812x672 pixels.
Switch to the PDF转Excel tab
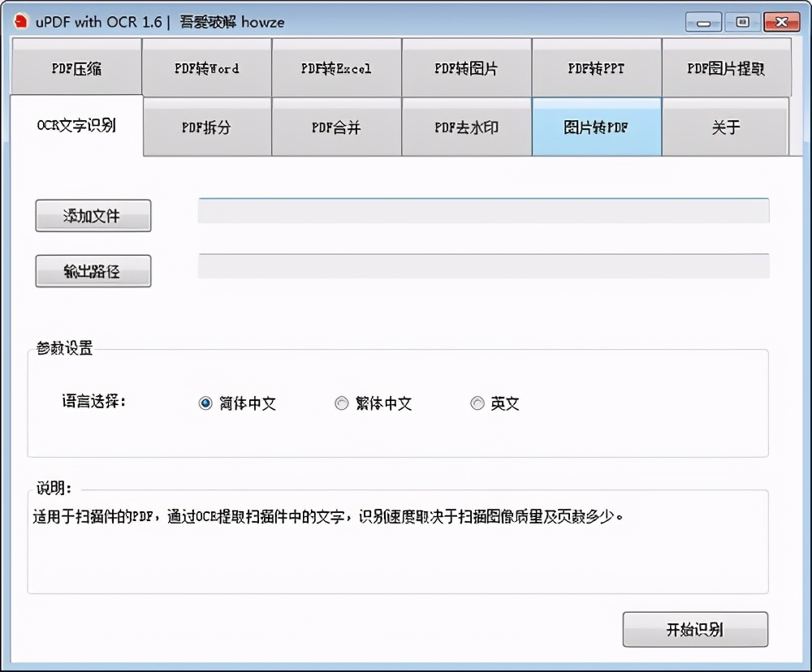336,69
